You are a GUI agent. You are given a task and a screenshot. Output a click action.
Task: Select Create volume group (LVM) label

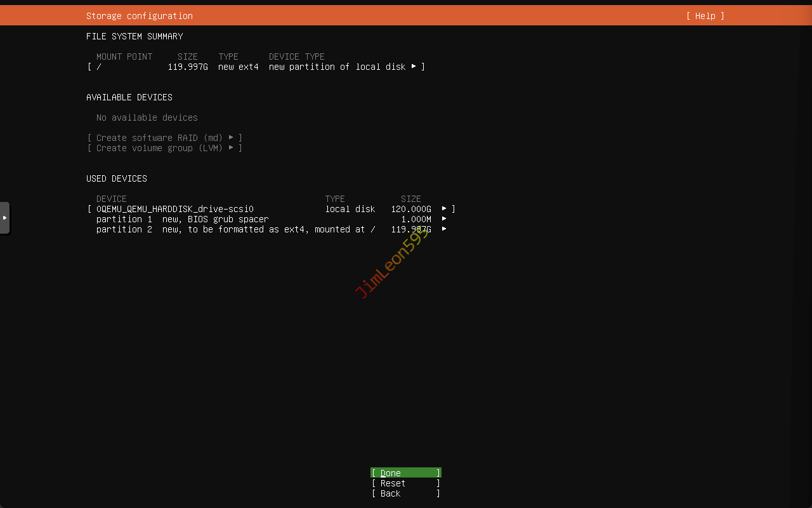(160, 148)
